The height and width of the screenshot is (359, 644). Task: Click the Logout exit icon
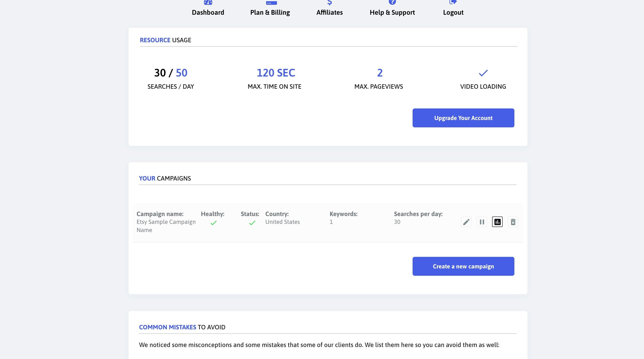(x=453, y=2)
